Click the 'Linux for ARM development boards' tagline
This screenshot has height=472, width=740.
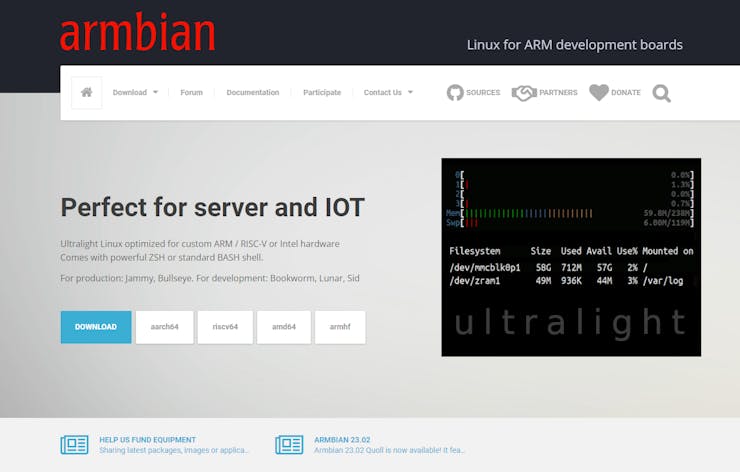(574, 45)
